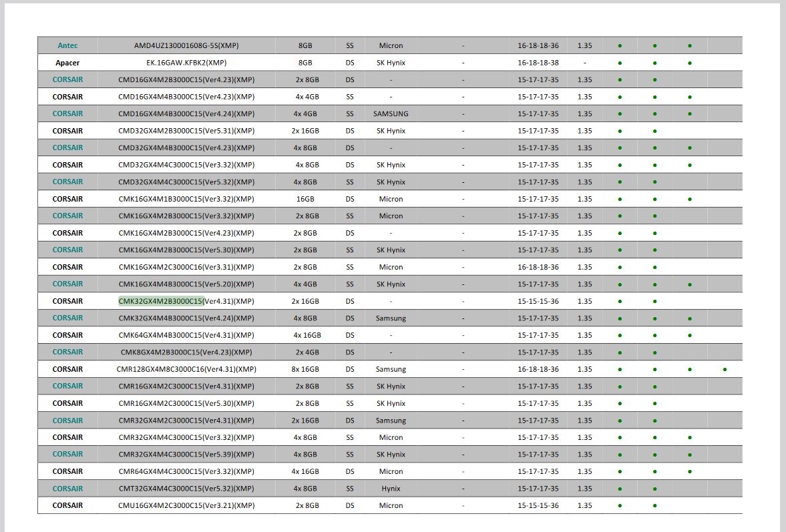Screen dimensions: 786x532
Task: Click Micron chip brand in CMU16GX4M2C3000C15 row
Action: pyautogui.click(x=391, y=505)
